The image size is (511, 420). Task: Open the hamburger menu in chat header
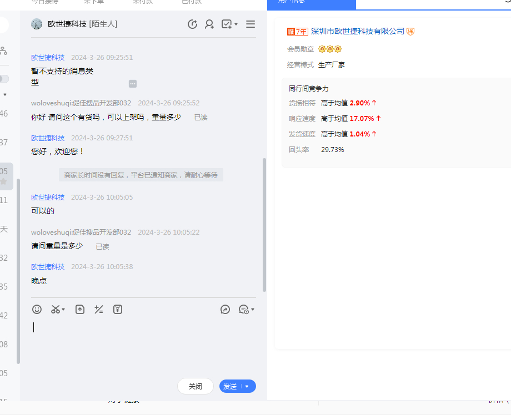click(251, 24)
